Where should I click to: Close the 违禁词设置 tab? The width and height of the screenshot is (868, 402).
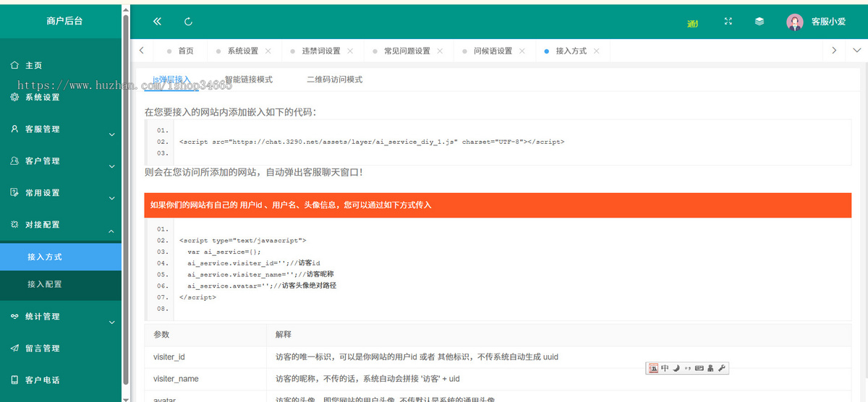351,51
